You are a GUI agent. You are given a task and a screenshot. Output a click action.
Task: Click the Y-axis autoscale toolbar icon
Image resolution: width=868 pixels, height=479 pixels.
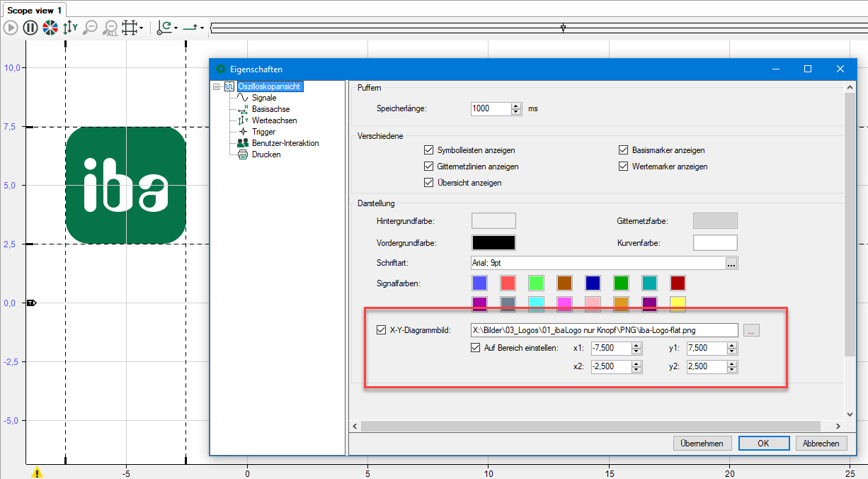tap(70, 28)
